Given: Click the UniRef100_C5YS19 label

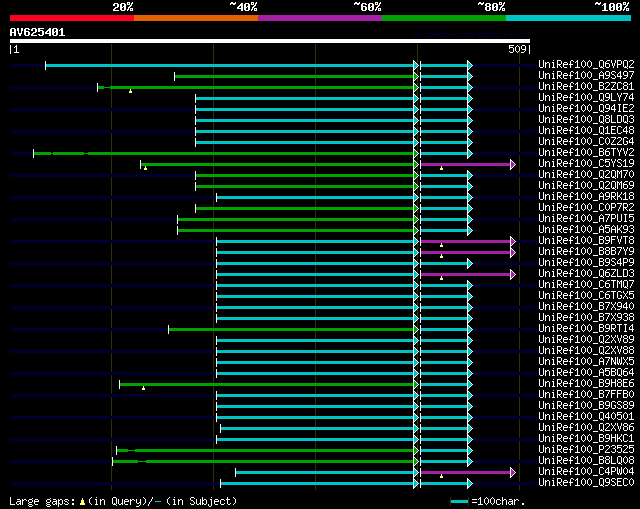Looking at the screenshot, I should coord(586,164).
